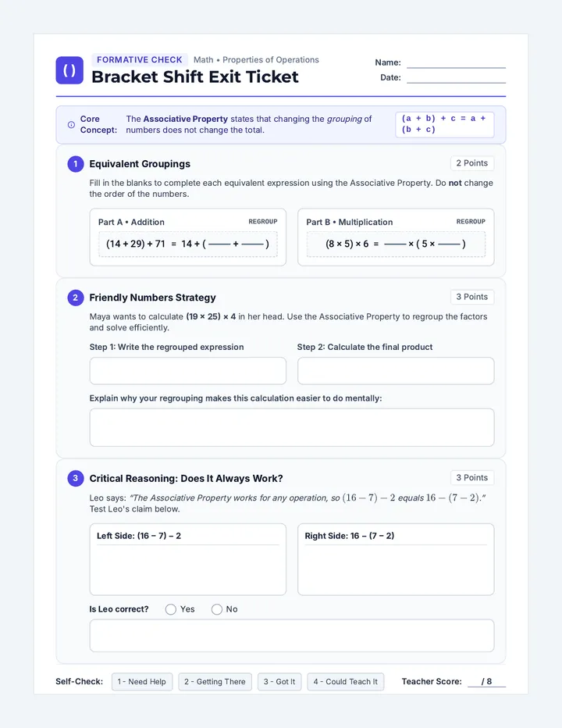Choose self-check option 1 - Need Help
Image resolution: width=562 pixels, height=728 pixels.
pos(142,682)
